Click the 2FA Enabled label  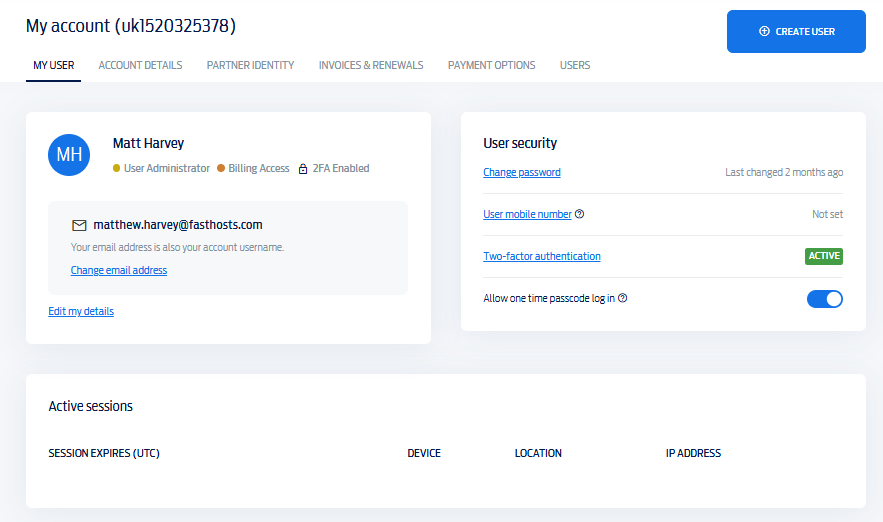pyautogui.click(x=341, y=168)
